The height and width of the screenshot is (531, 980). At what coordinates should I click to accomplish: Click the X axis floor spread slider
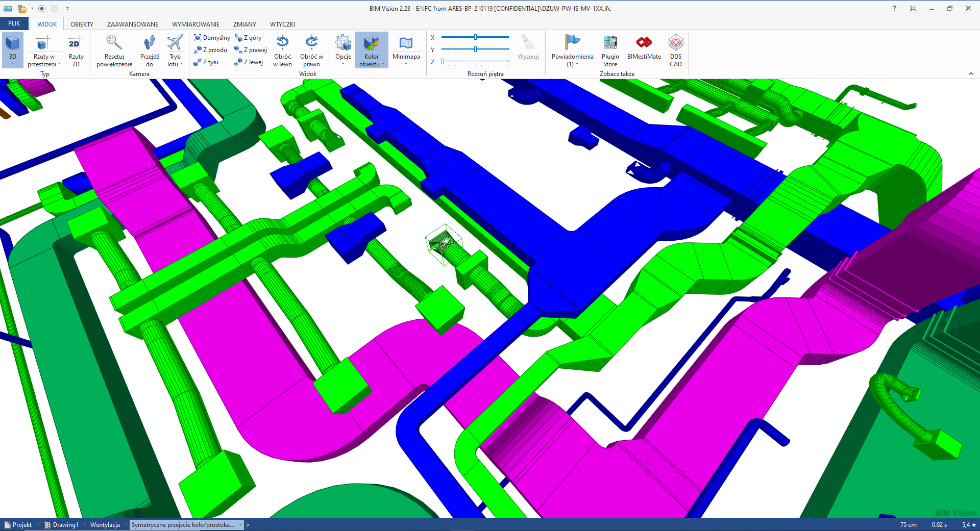[475, 37]
